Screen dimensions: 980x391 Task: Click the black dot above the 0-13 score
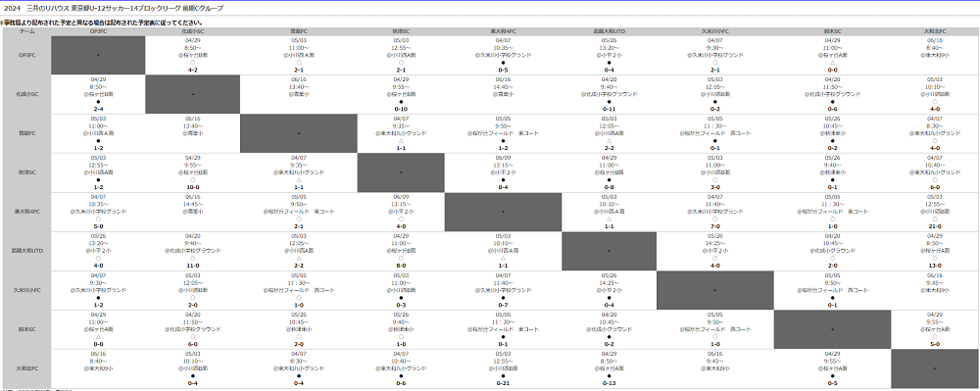click(609, 375)
